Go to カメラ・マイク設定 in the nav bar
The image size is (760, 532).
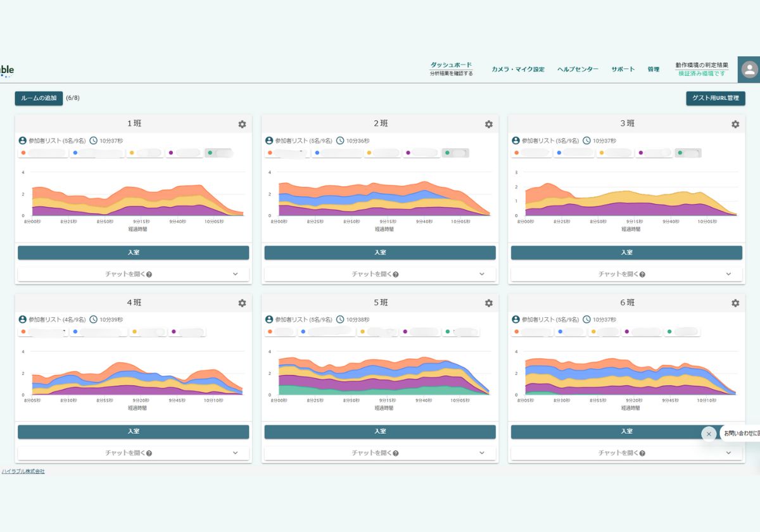517,70
